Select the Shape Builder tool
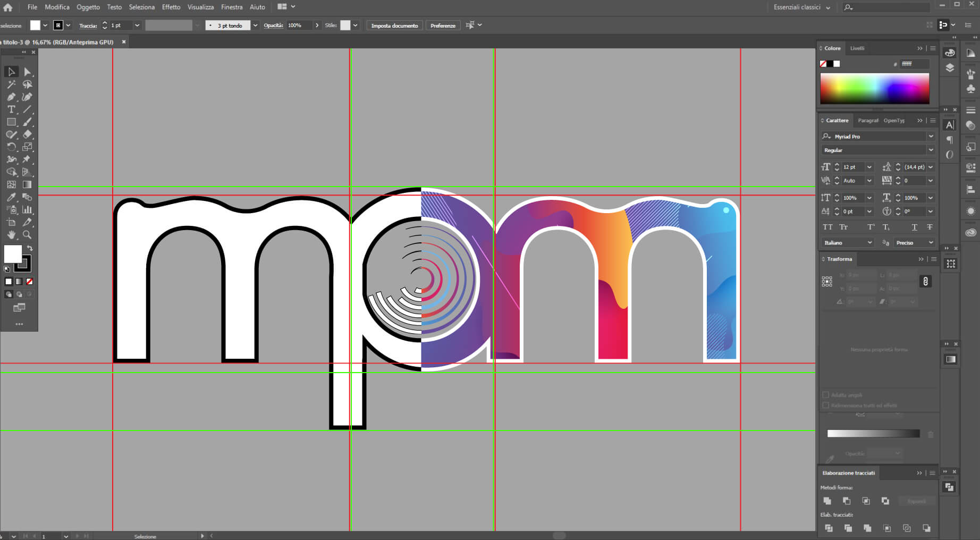This screenshot has height=540, width=980. pos(11,172)
